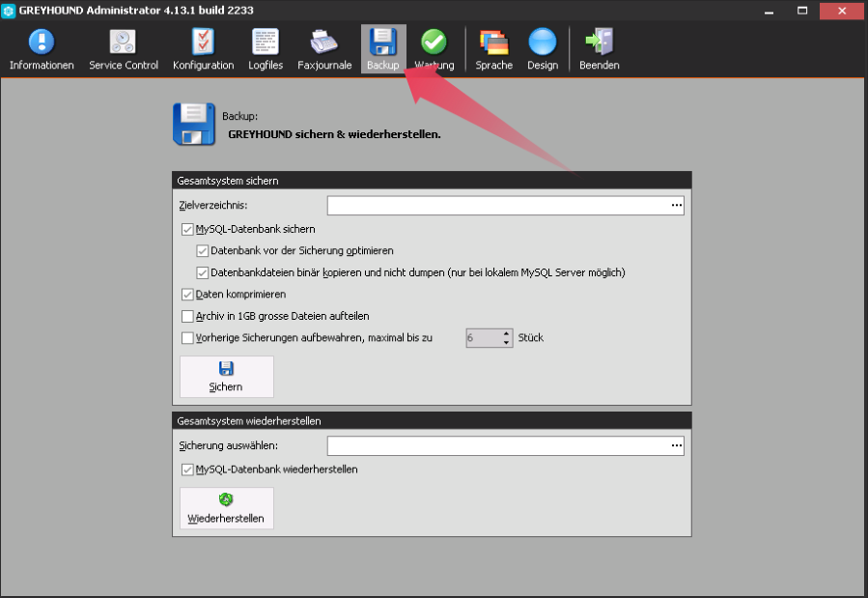Maximize the GREYHOUND Administrator window
The height and width of the screenshot is (598, 868).
802,11
